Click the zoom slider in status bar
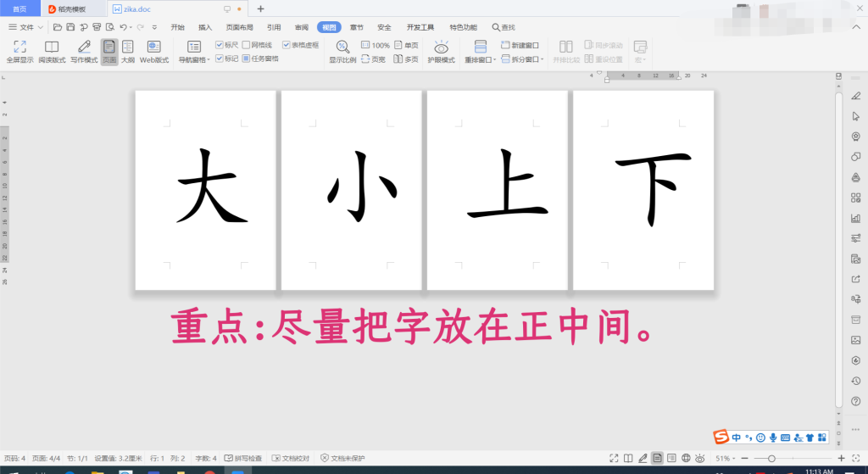 coord(771,458)
